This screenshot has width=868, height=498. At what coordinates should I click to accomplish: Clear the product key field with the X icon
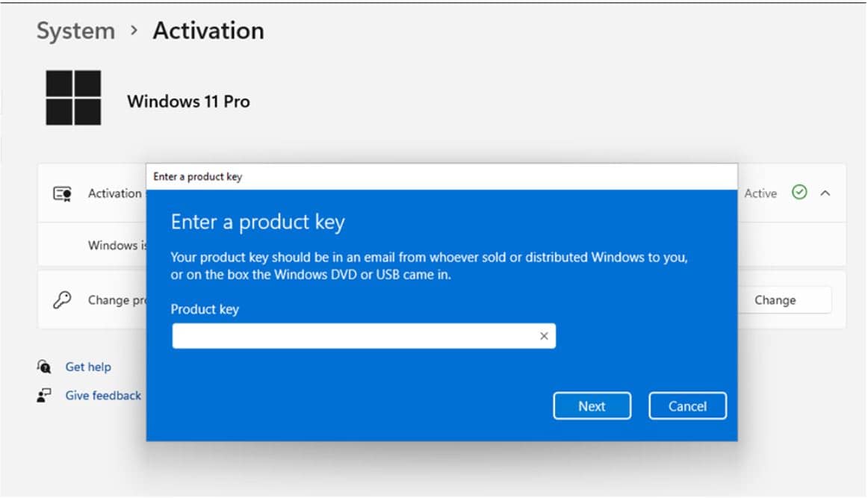545,335
